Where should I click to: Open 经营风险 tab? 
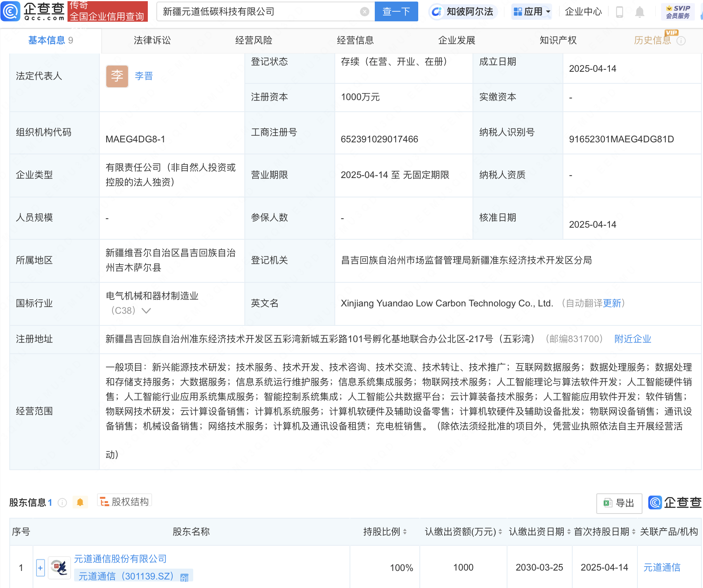(254, 40)
